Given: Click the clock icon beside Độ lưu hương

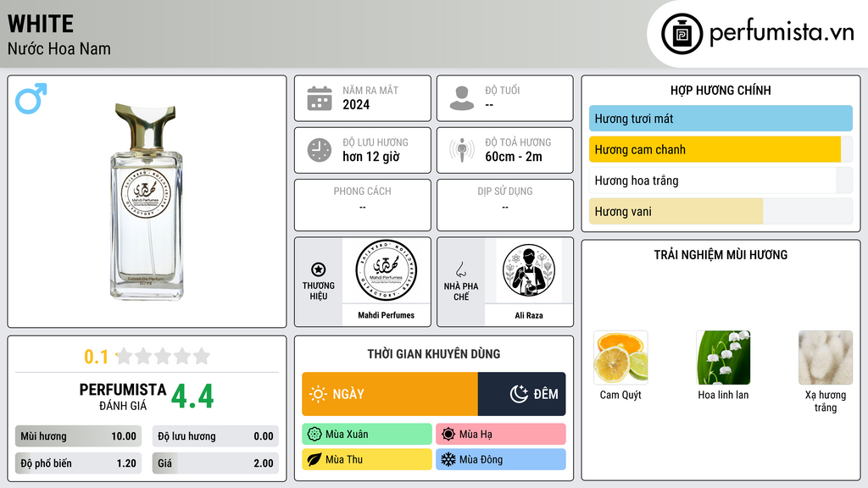Looking at the screenshot, I should click(x=320, y=150).
